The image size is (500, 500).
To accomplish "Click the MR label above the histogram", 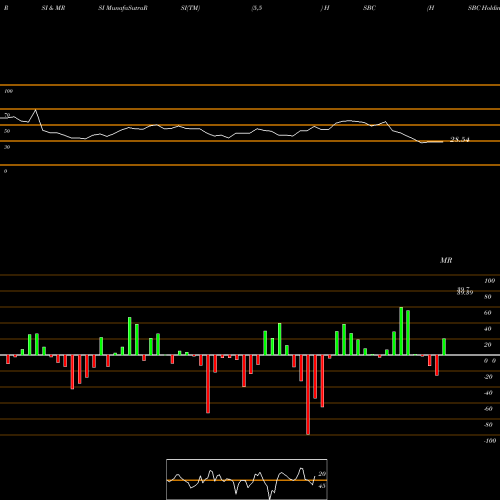I will coord(446,260).
